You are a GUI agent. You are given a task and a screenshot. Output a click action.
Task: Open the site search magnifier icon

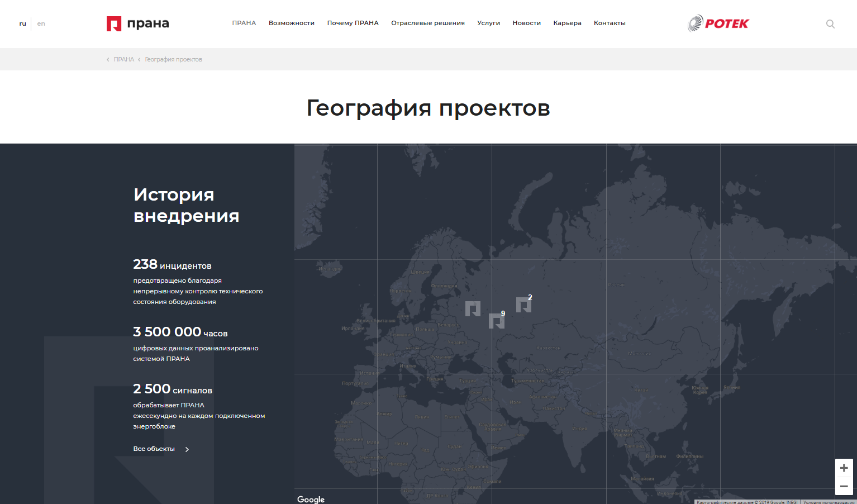click(830, 24)
